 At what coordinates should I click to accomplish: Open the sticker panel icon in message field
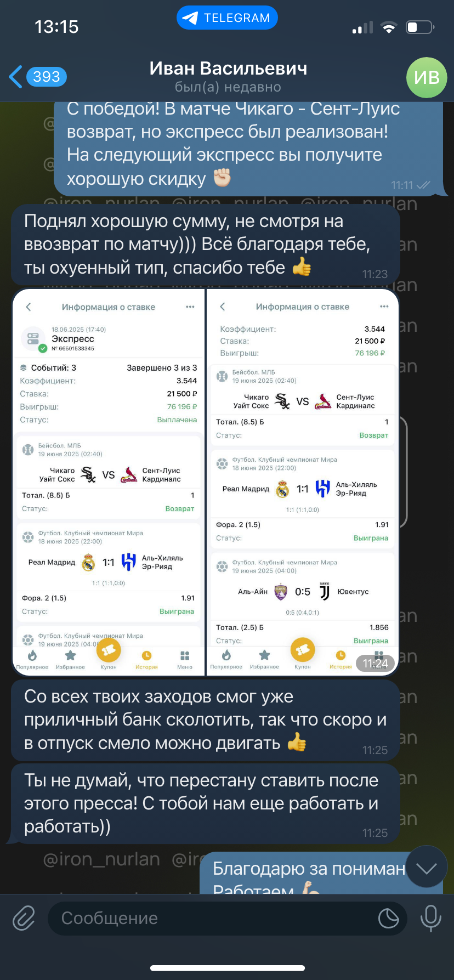point(389,918)
